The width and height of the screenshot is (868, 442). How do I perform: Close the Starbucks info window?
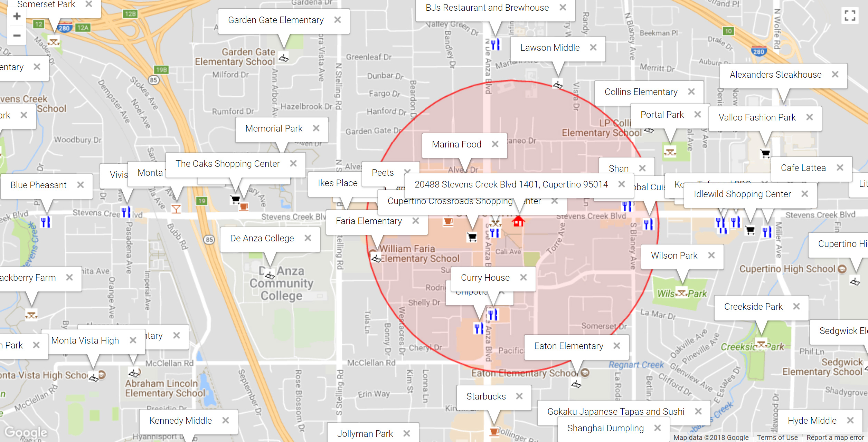coord(519,396)
